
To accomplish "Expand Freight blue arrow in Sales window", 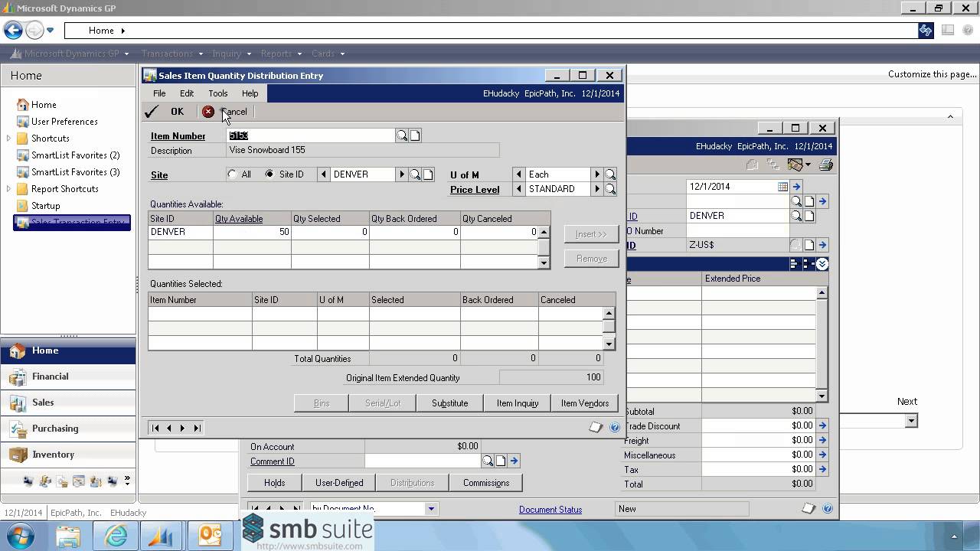I will click(822, 440).
